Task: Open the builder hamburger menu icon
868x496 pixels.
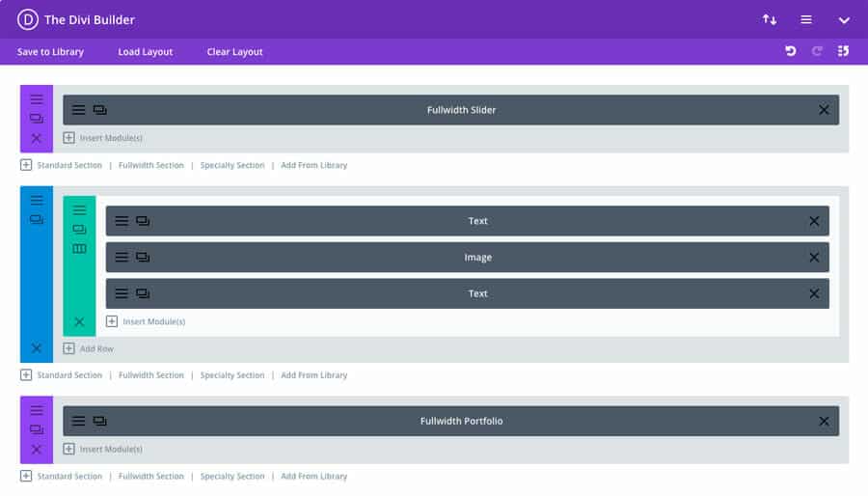Action: [x=806, y=20]
